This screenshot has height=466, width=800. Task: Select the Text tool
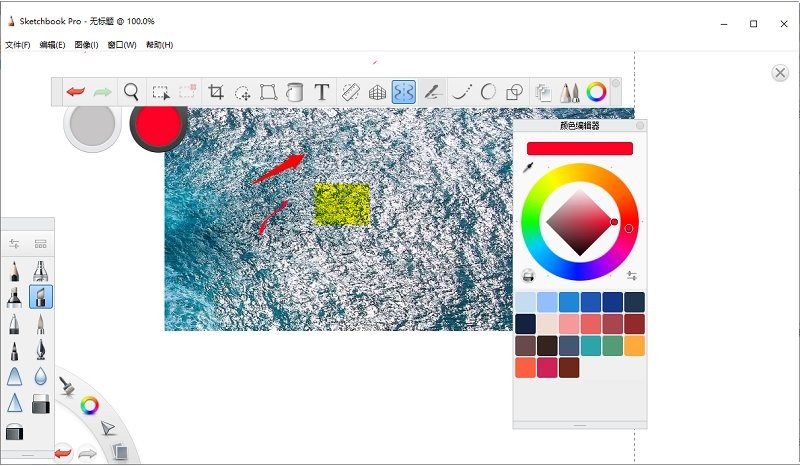(321, 92)
